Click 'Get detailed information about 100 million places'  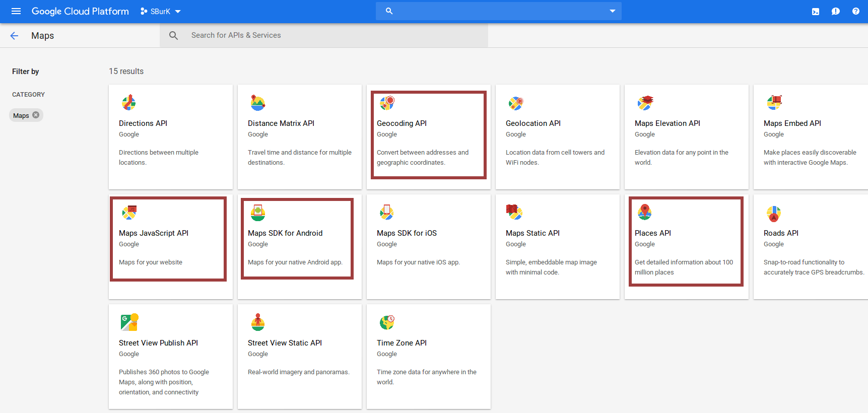point(684,267)
